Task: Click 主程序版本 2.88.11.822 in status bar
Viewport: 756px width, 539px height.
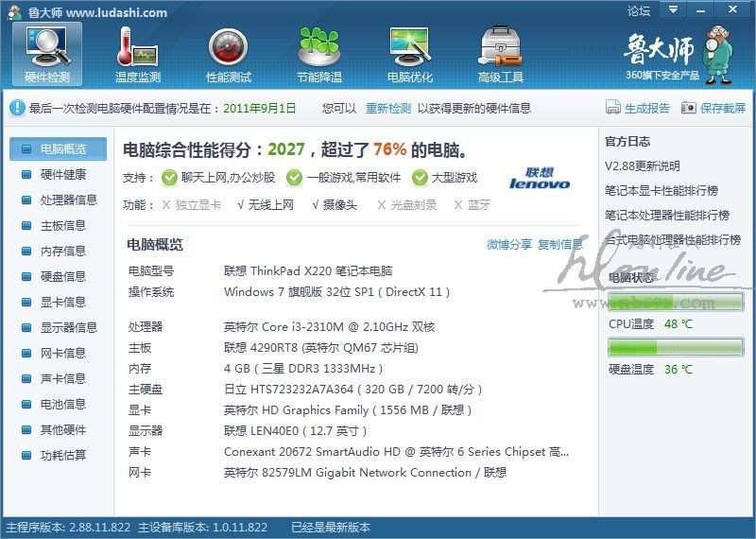Action: point(68,528)
